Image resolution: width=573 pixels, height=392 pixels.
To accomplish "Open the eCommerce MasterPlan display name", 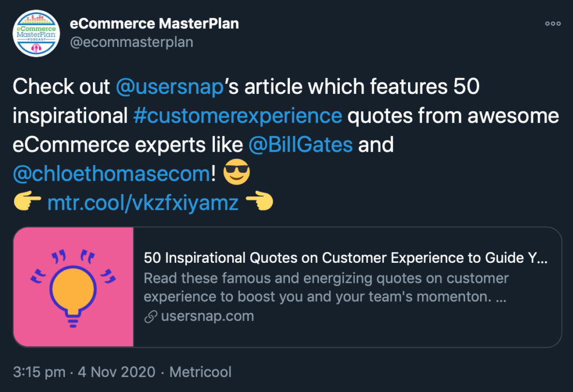I will click(x=154, y=24).
